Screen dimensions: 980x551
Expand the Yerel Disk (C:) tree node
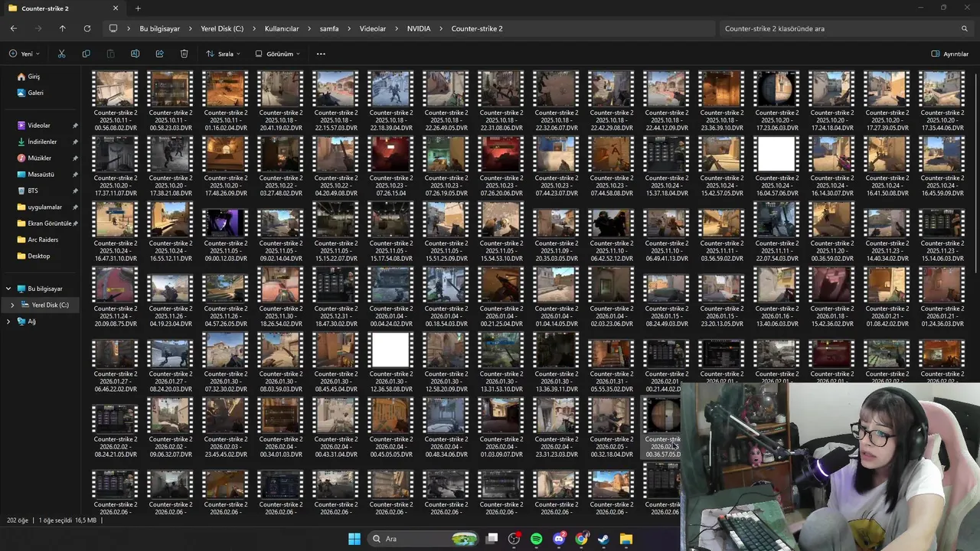click(x=12, y=305)
